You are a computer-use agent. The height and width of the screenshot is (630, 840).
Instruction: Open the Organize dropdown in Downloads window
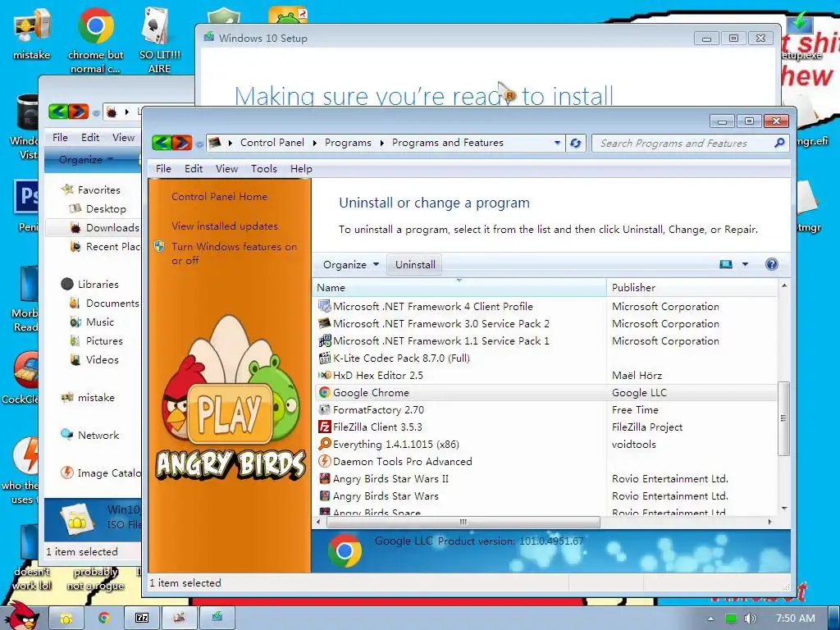coord(85,160)
